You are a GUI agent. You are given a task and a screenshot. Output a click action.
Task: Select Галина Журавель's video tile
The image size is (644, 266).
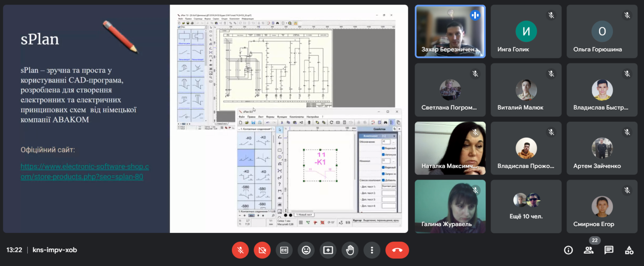tap(450, 206)
